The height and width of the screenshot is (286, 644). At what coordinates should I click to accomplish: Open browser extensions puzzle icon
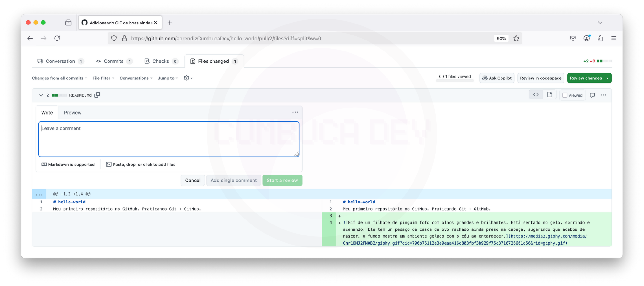click(x=600, y=39)
